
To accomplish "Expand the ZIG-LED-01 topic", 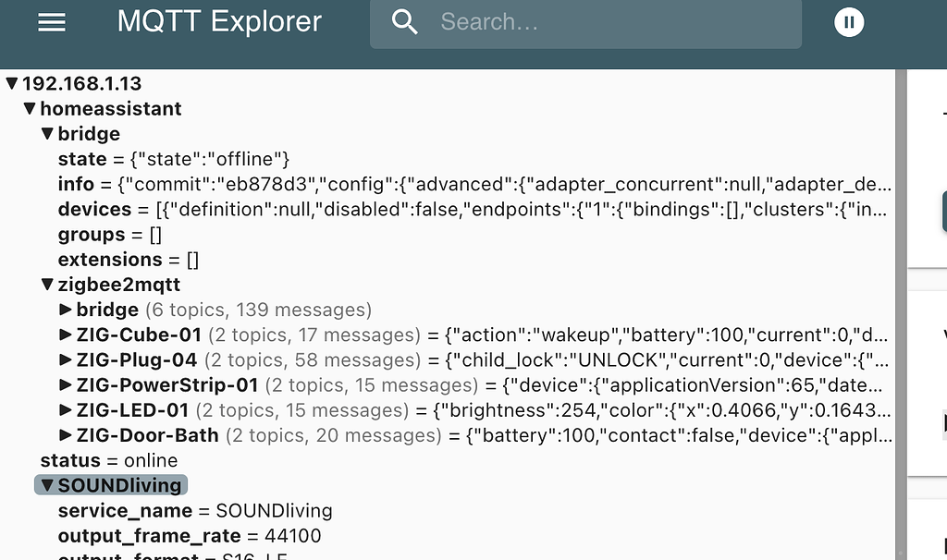I will [x=64, y=409].
